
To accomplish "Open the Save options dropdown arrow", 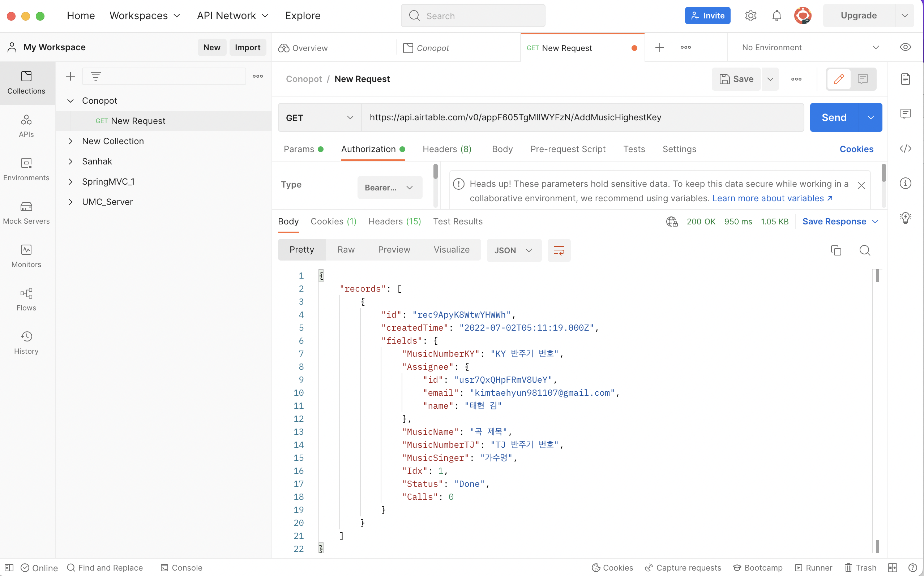I will [770, 79].
